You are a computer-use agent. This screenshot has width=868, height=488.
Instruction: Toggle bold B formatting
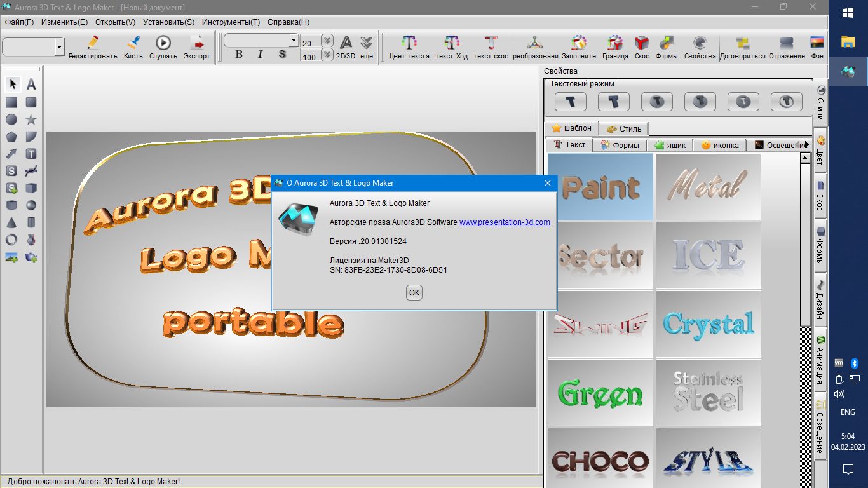239,55
